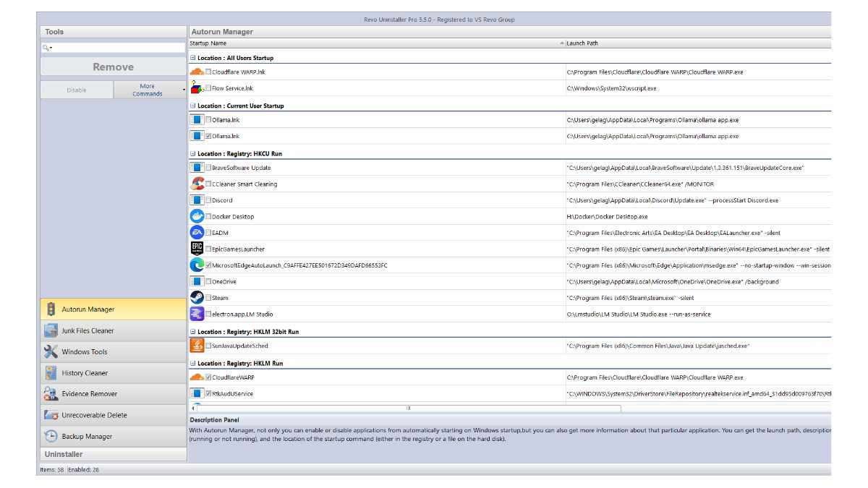Click the BraveSoftware Update icon

[197, 168]
